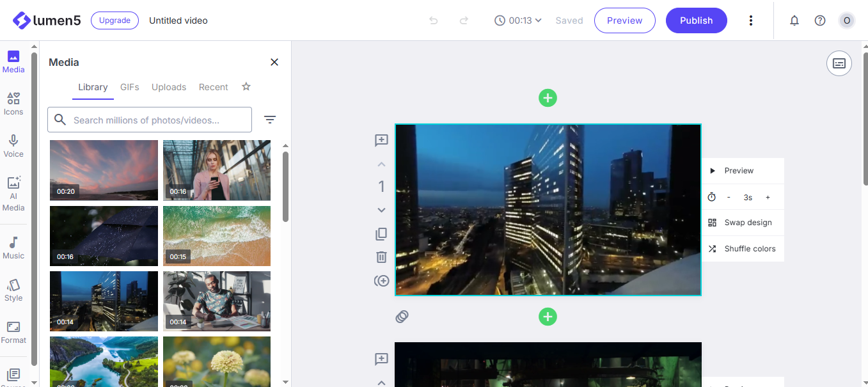Click the media search field
This screenshot has width=868, height=387.
[x=150, y=120]
